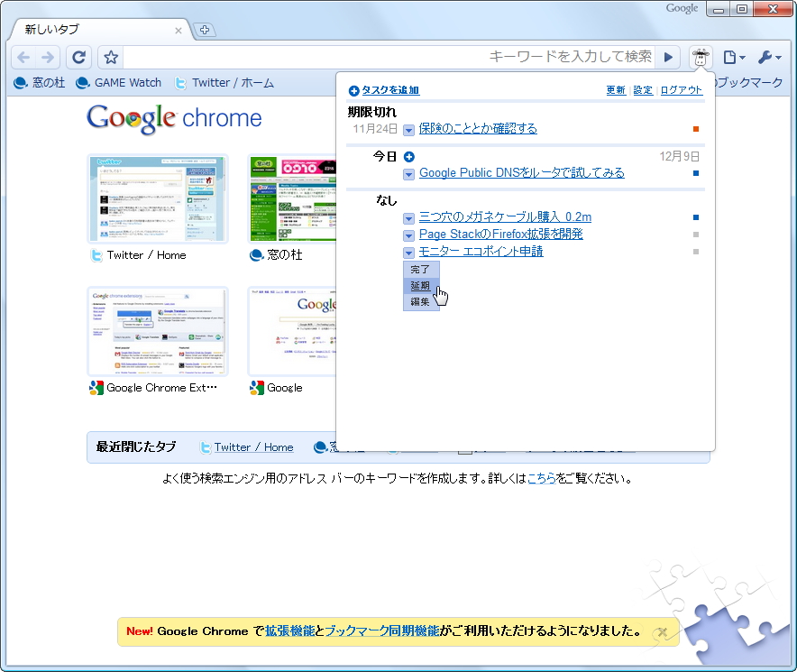Open the Remember The Milk cow extension icon
The height and width of the screenshot is (672, 797).
pyautogui.click(x=701, y=56)
